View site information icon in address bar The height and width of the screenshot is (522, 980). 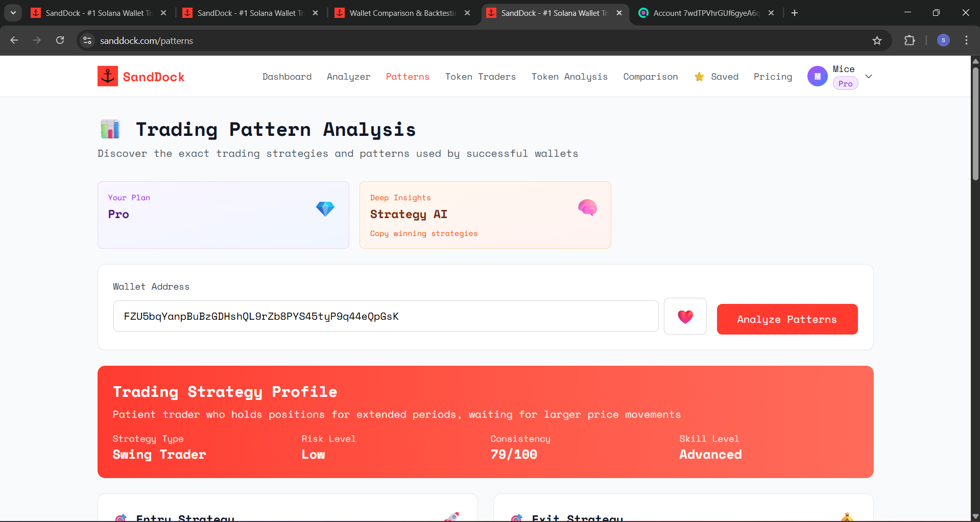click(x=87, y=40)
